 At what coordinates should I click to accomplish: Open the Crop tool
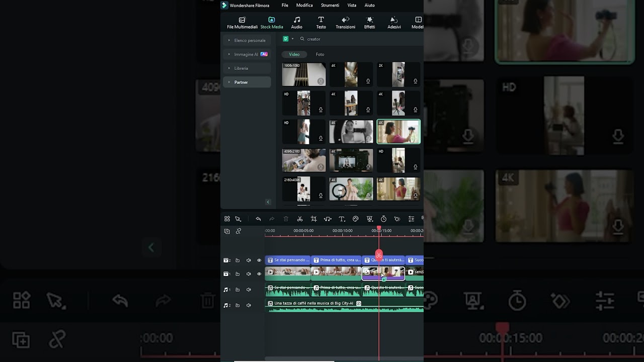(313, 219)
